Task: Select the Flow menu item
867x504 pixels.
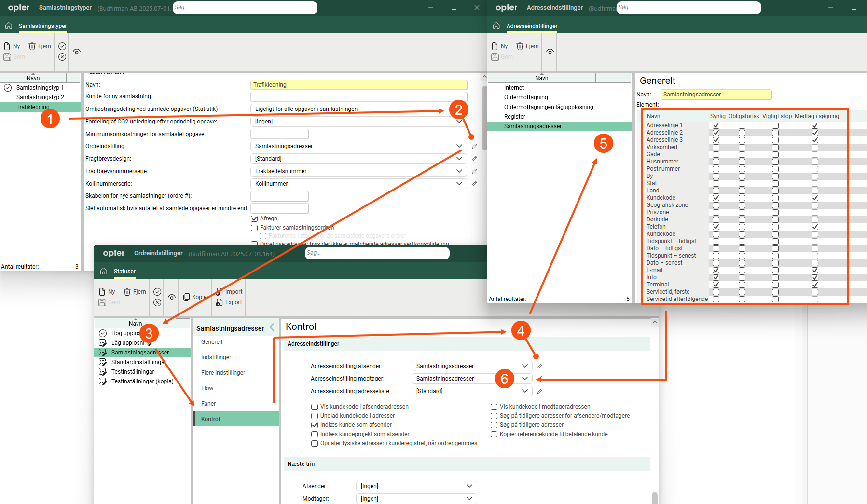Action: [x=207, y=388]
